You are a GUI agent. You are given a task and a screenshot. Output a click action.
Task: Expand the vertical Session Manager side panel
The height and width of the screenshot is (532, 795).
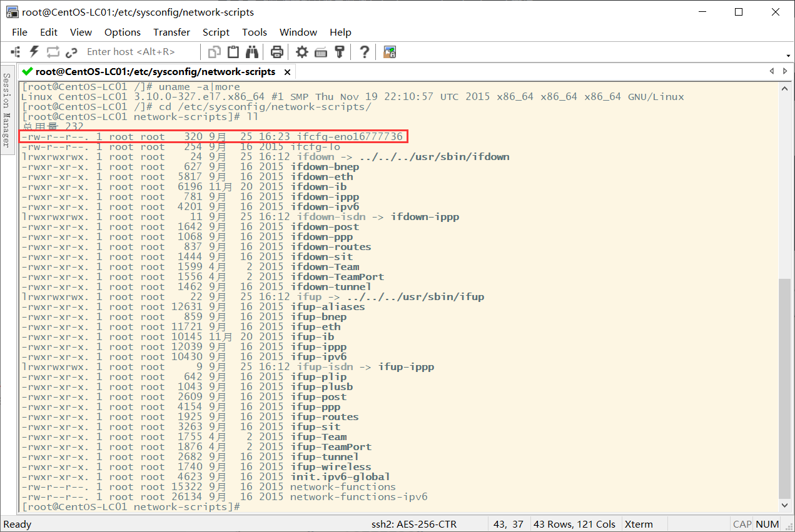pyautogui.click(x=7, y=110)
